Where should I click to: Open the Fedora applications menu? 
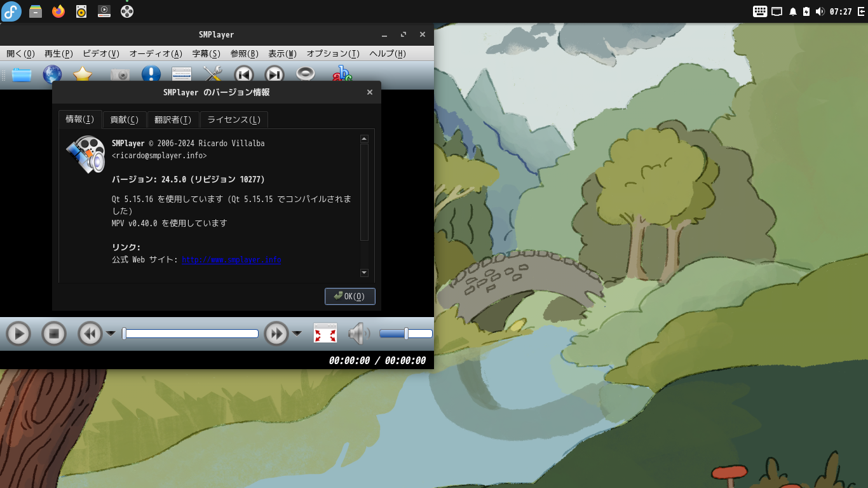[11, 11]
